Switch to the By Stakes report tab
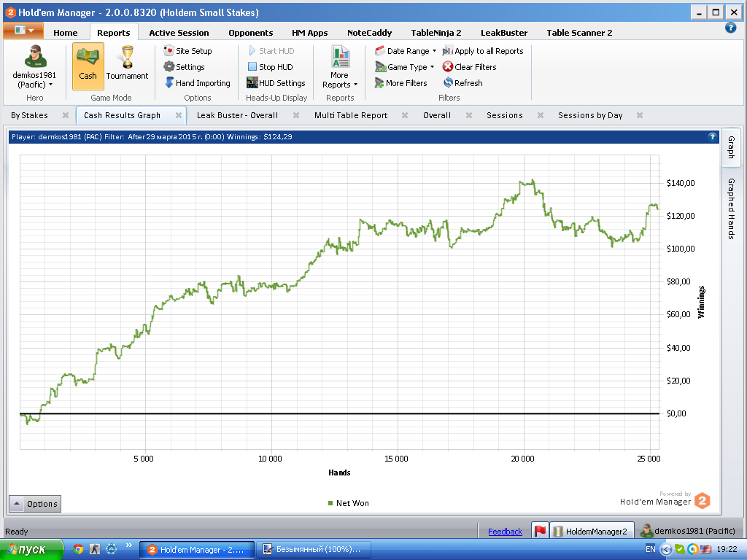Image resolution: width=747 pixels, height=560 pixels. (x=29, y=115)
